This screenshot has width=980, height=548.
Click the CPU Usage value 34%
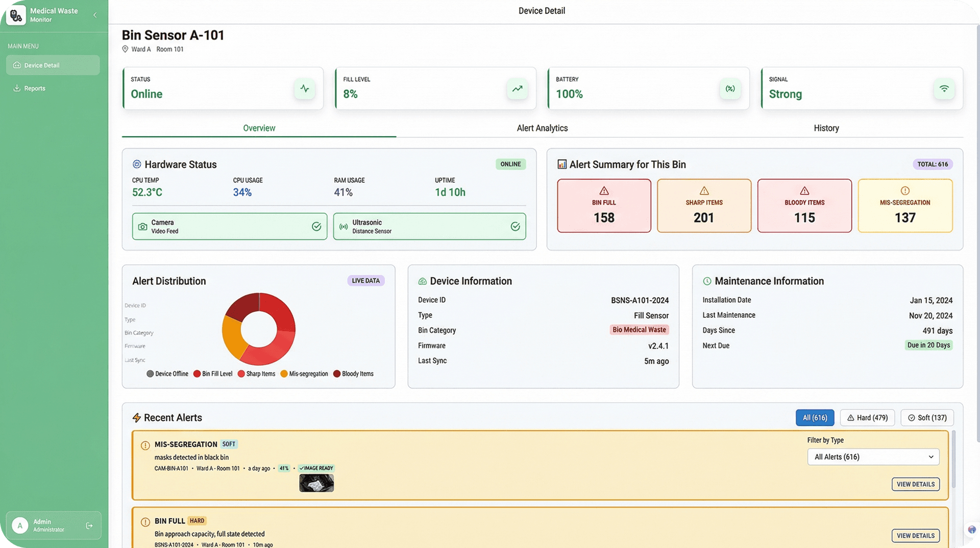pos(242,192)
